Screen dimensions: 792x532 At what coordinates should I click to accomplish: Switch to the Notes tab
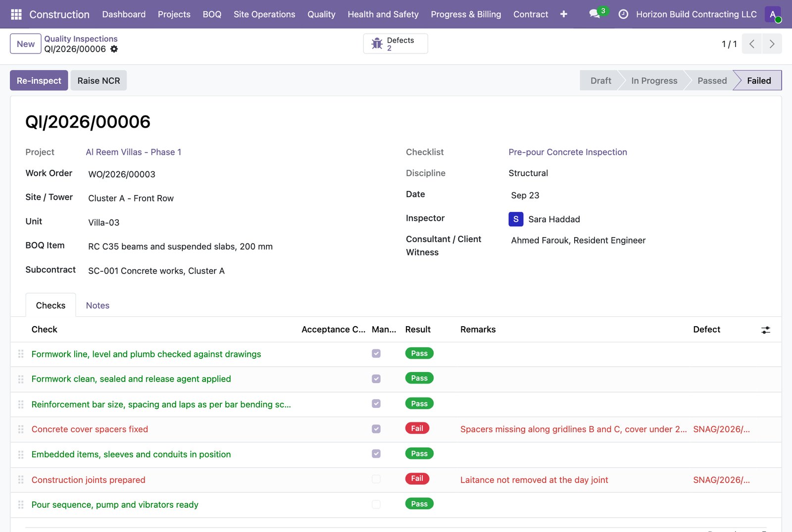98,305
